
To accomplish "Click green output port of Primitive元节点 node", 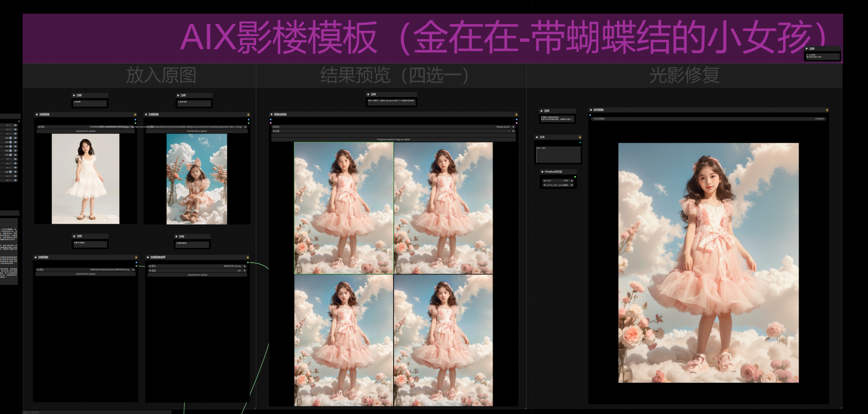I will click(x=575, y=177).
